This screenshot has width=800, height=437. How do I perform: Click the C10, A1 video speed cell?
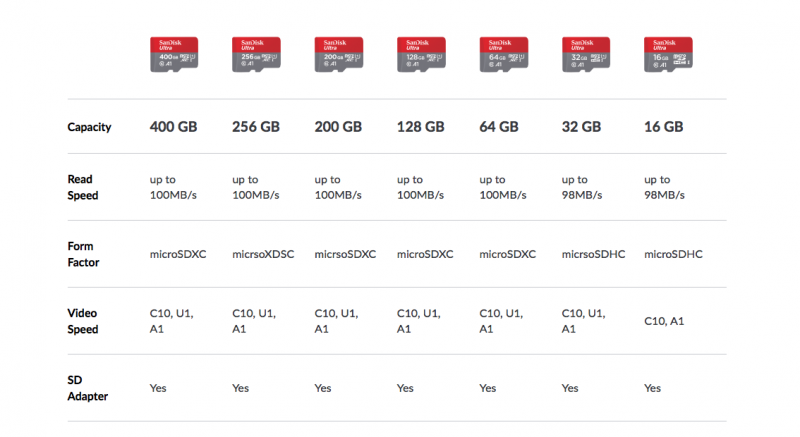pos(664,321)
